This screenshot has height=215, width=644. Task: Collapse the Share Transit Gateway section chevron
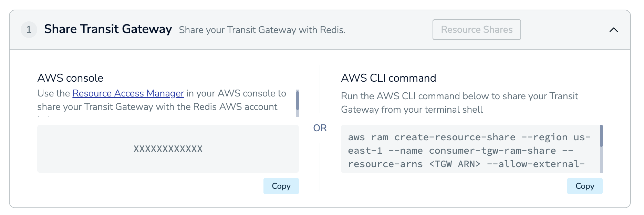click(x=613, y=30)
